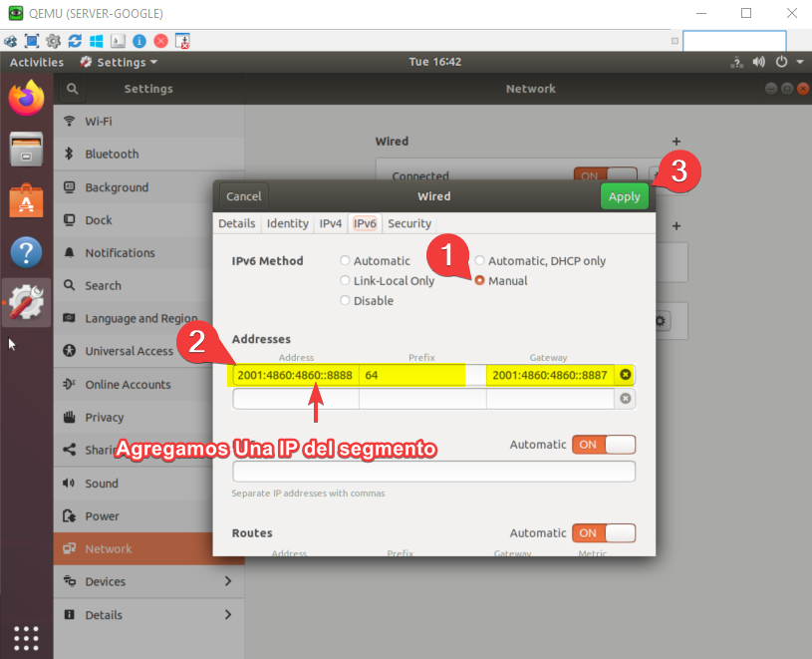Switch to the Security tab
Screen dimensions: 812x659
pos(409,223)
